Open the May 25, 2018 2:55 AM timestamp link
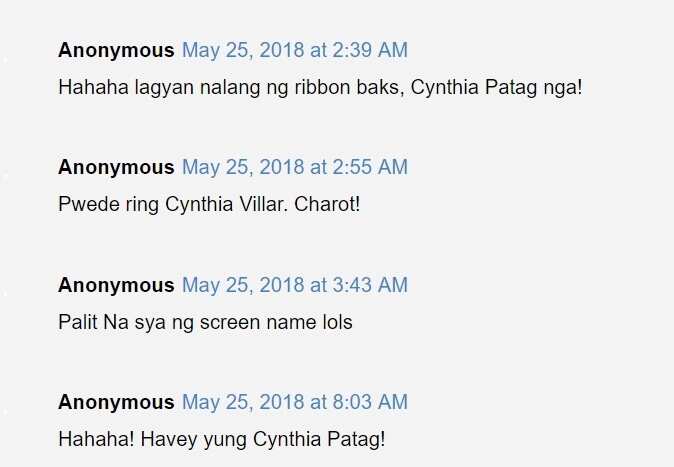Viewport: 674px width, 467px height. [x=295, y=167]
